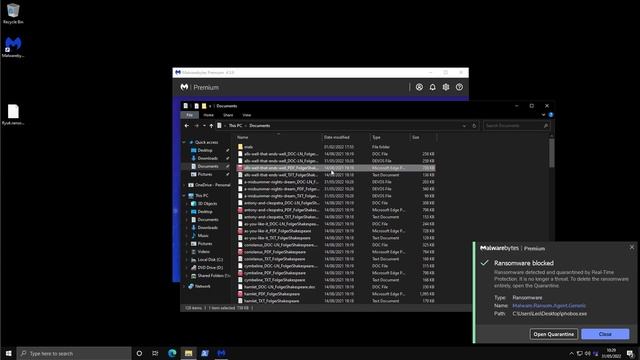Open recent locations dropdown in Explorer

(x=204, y=126)
